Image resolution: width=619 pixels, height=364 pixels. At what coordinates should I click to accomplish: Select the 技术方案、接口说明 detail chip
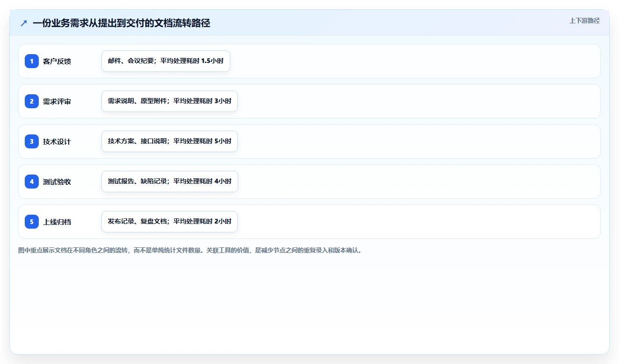click(170, 141)
